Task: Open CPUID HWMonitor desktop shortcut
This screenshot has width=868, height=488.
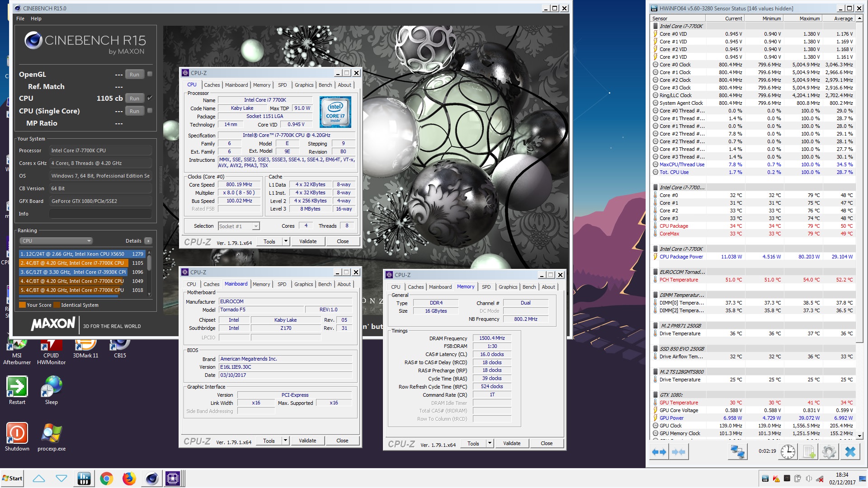Action: coord(51,352)
